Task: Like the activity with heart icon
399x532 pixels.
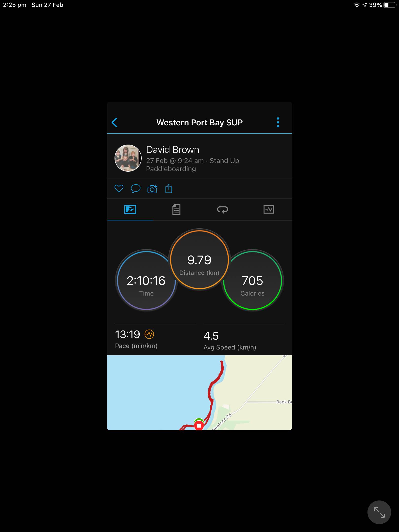Action: 119,189
